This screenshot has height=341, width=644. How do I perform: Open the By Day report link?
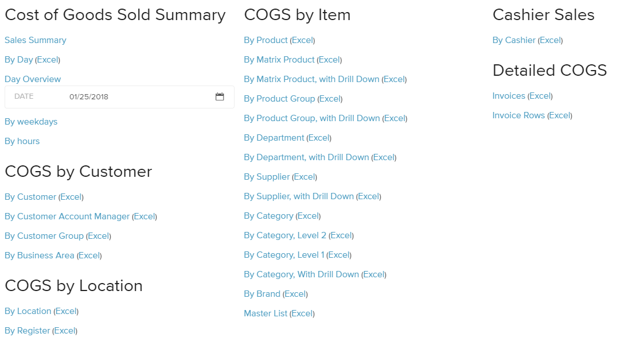(x=19, y=60)
